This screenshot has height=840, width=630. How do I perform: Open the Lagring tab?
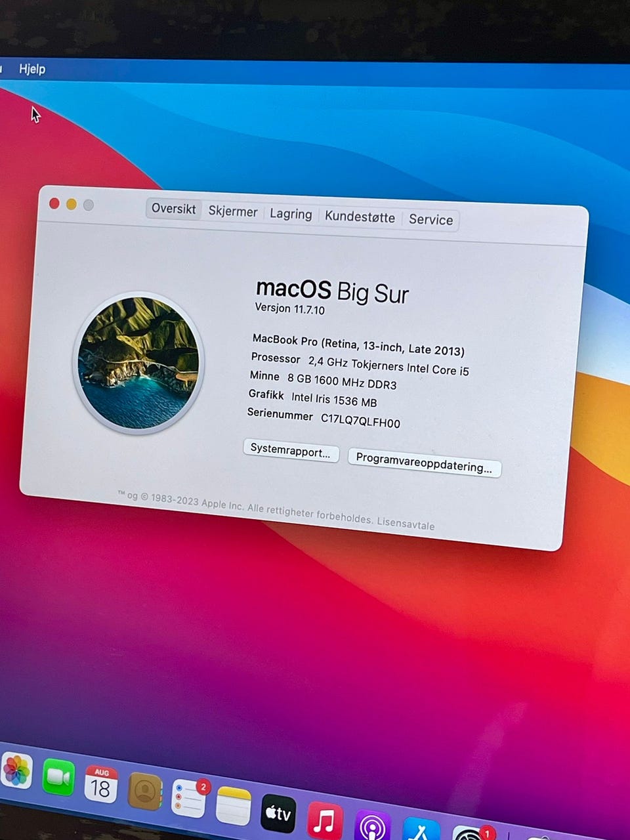point(291,214)
